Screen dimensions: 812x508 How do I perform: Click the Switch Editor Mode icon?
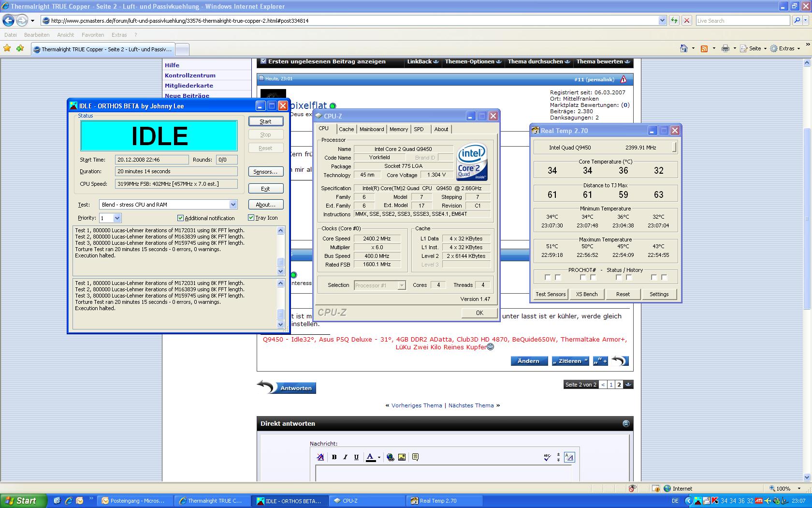click(x=569, y=457)
